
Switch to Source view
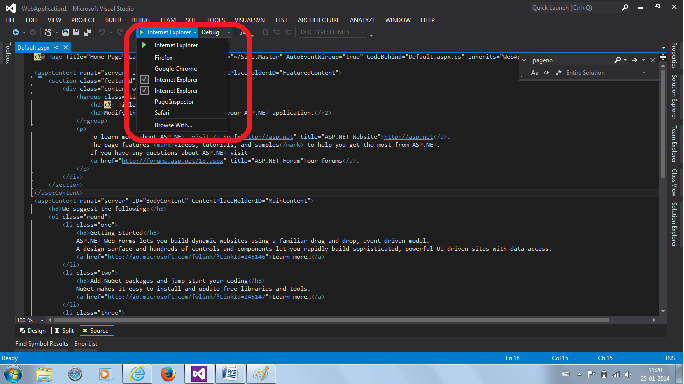pos(96,331)
